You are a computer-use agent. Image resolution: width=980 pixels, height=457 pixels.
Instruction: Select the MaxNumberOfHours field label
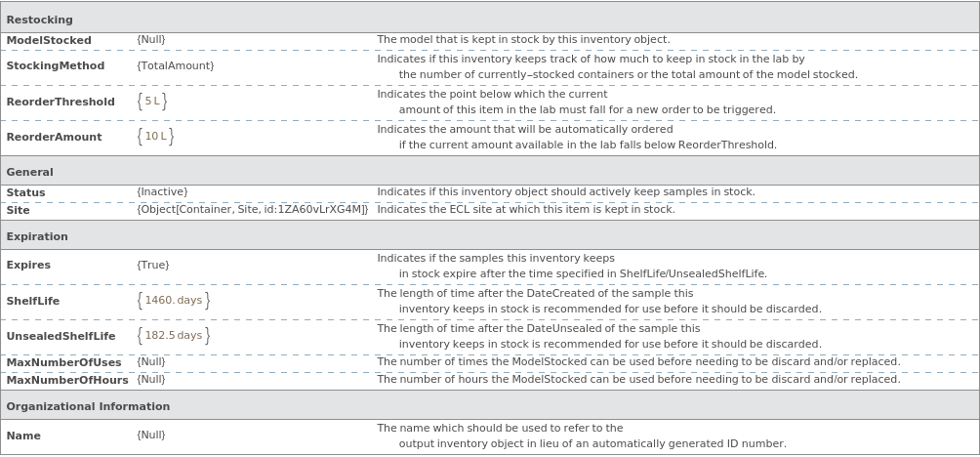(67, 380)
